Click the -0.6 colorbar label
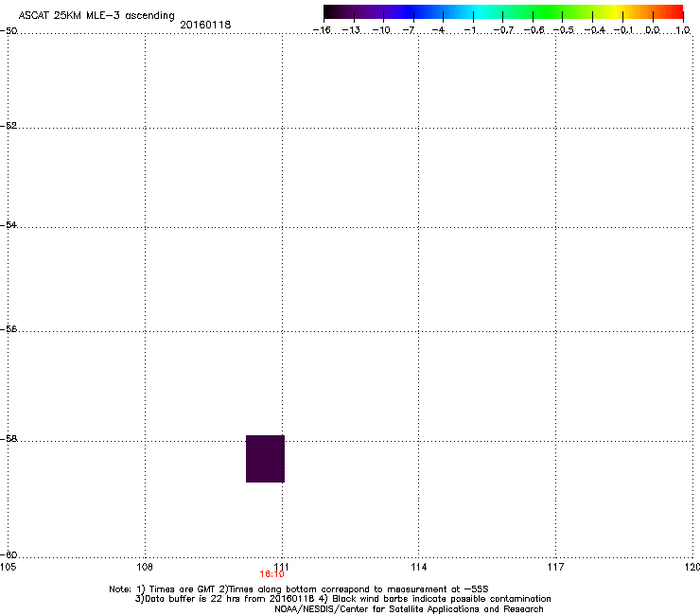 pos(534,30)
